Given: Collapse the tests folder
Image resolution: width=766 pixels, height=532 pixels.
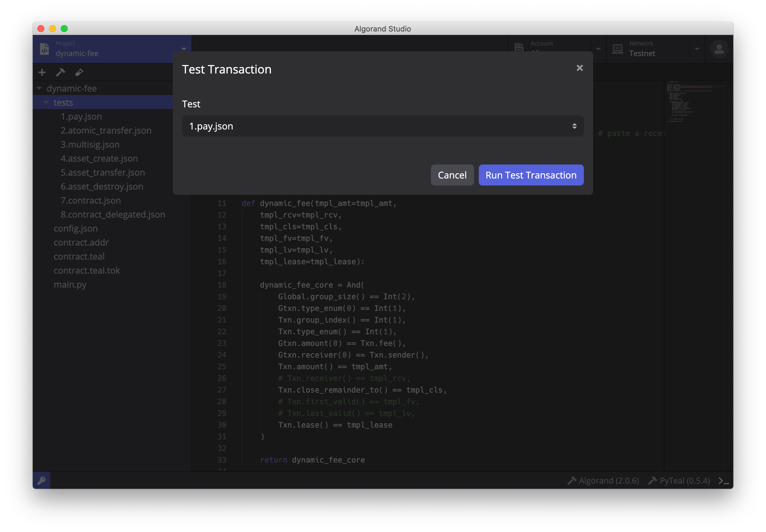Looking at the screenshot, I should point(46,102).
